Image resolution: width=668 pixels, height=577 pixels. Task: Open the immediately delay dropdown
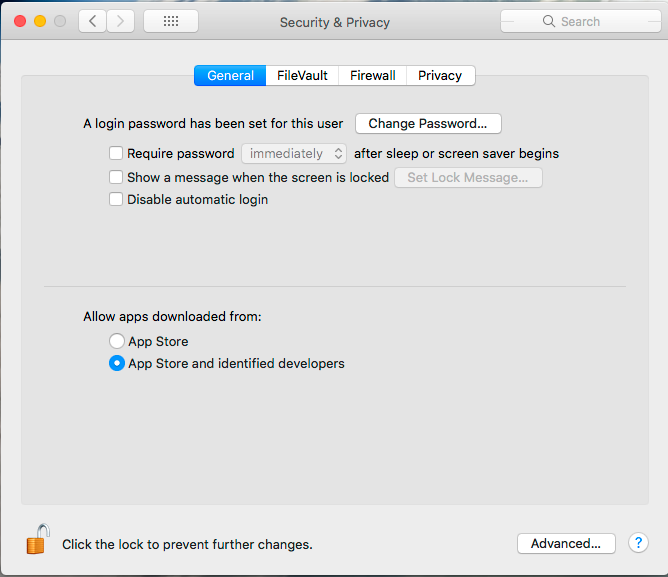point(293,154)
